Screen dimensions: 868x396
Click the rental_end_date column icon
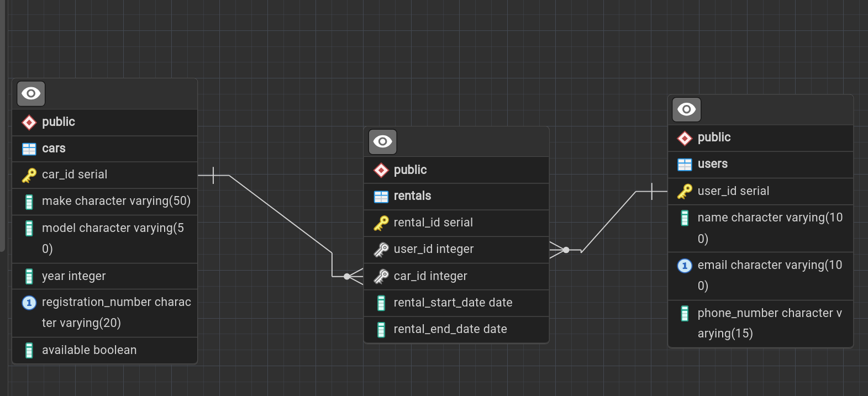[381, 330]
